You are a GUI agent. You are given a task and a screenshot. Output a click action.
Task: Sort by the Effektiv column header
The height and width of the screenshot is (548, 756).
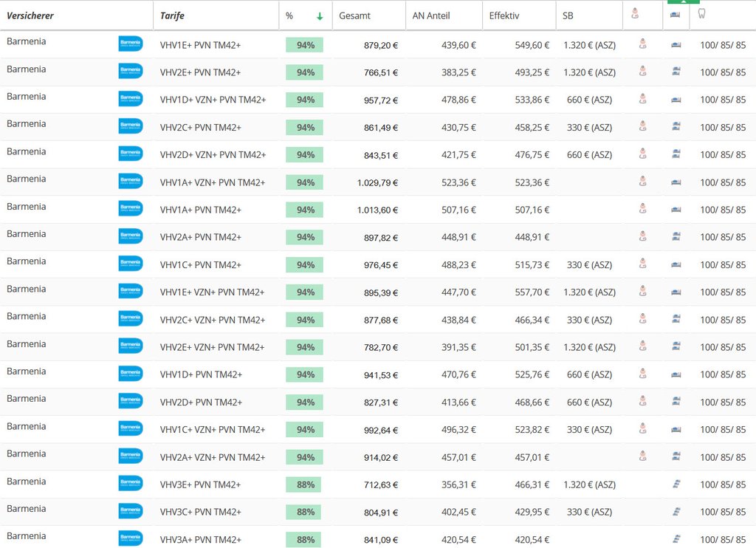pyautogui.click(x=504, y=16)
